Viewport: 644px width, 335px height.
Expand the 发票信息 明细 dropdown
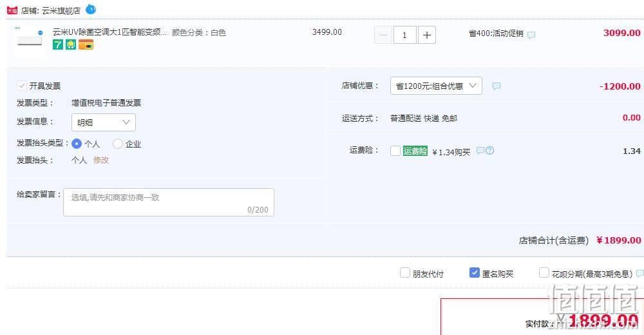pyautogui.click(x=104, y=122)
